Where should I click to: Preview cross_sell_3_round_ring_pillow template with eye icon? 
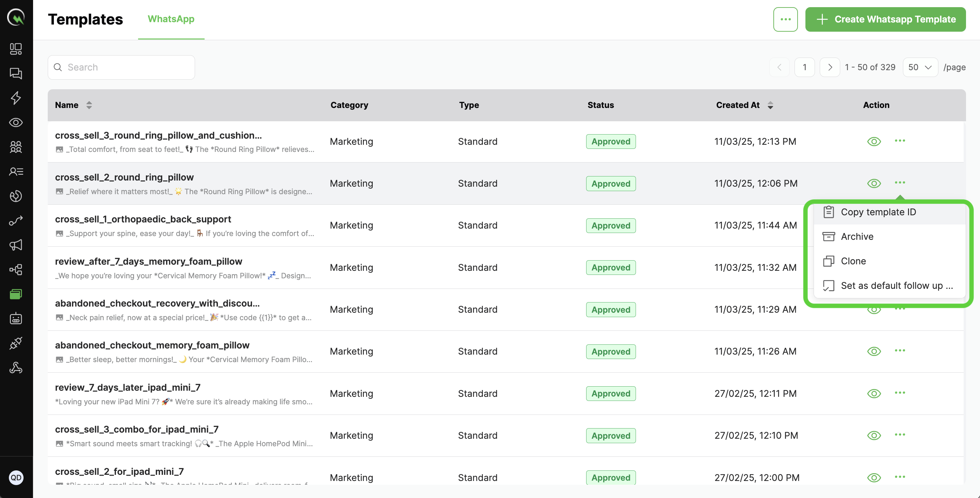coord(874,141)
